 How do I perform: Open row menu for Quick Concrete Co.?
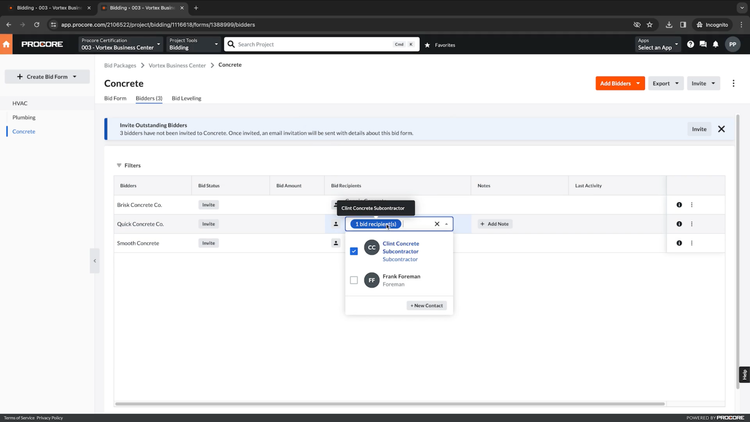pyautogui.click(x=692, y=224)
